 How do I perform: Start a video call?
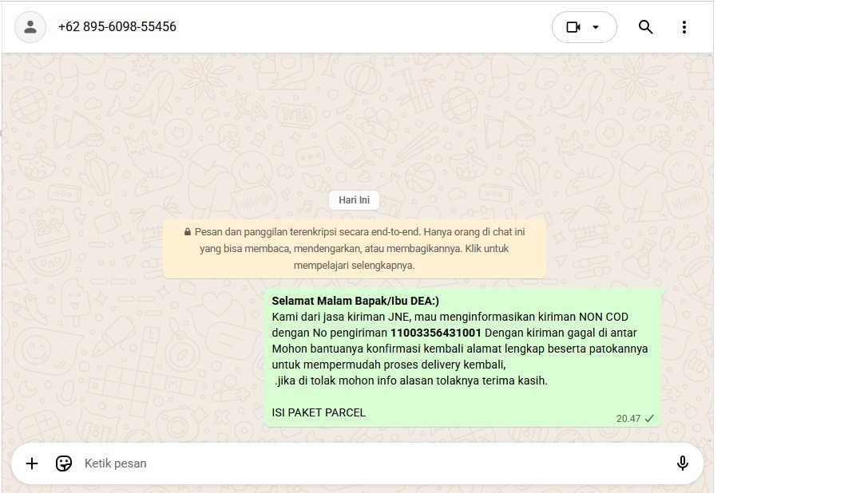coord(573,27)
